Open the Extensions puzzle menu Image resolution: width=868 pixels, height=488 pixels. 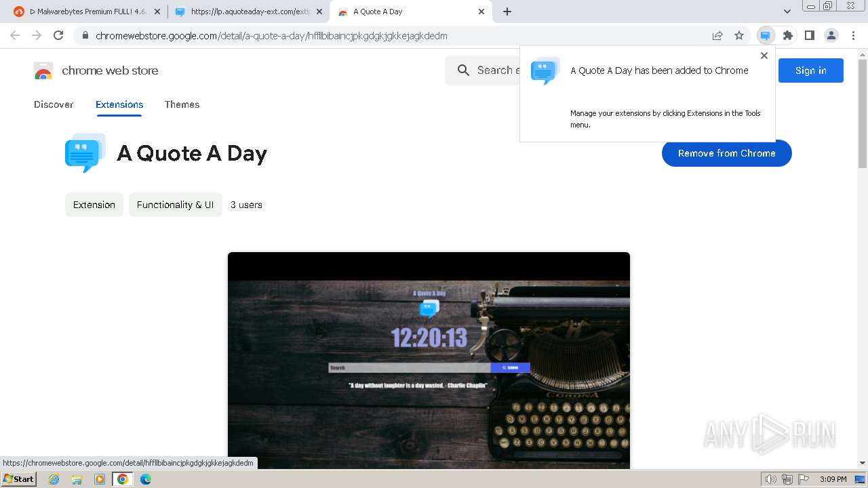(x=787, y=35)
